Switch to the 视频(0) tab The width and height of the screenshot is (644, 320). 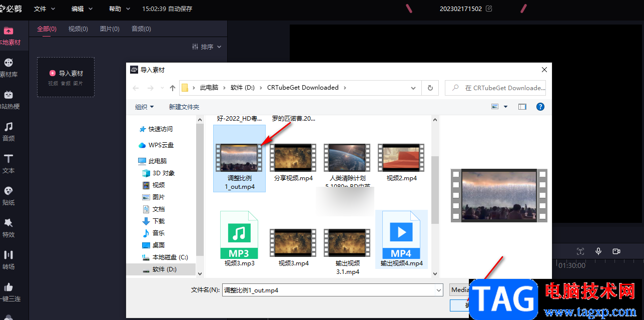tap(78, 29)
